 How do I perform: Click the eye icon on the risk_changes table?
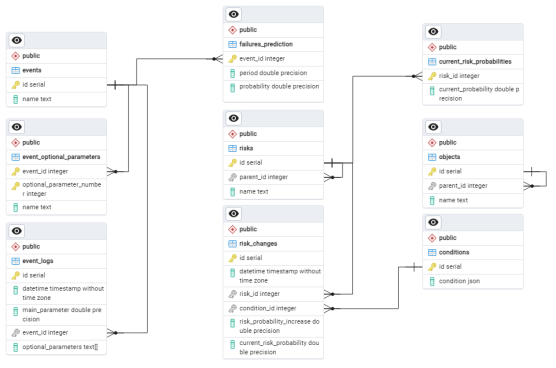(233, 213)
